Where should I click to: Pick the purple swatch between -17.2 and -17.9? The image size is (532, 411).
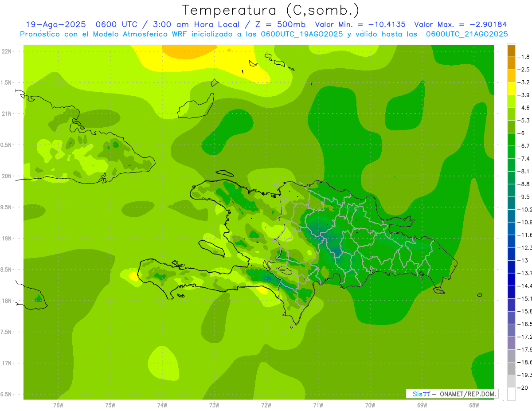(511, 343)
